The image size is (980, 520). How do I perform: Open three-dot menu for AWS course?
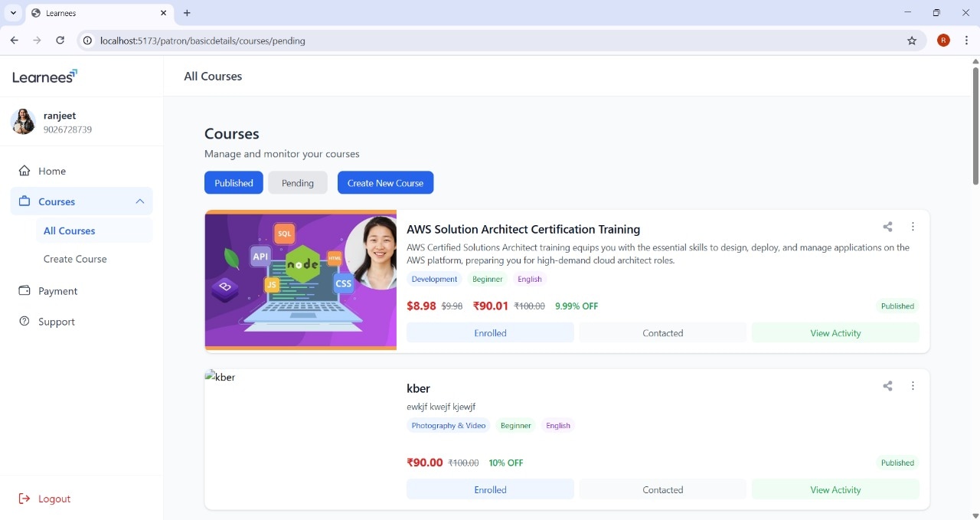[x=913, y=227]
